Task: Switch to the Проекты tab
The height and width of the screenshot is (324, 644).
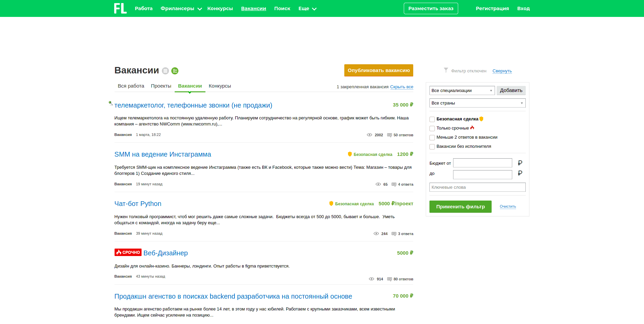Action: coord(161,86)
